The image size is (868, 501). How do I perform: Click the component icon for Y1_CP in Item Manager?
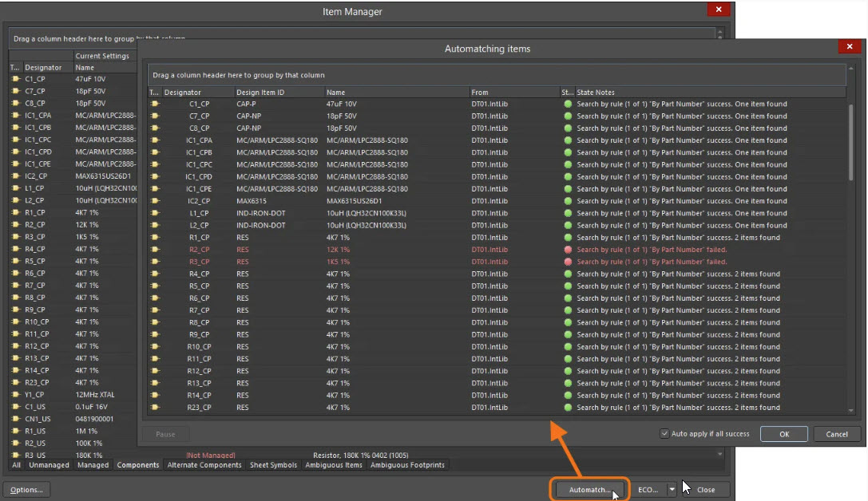(16, 394)
